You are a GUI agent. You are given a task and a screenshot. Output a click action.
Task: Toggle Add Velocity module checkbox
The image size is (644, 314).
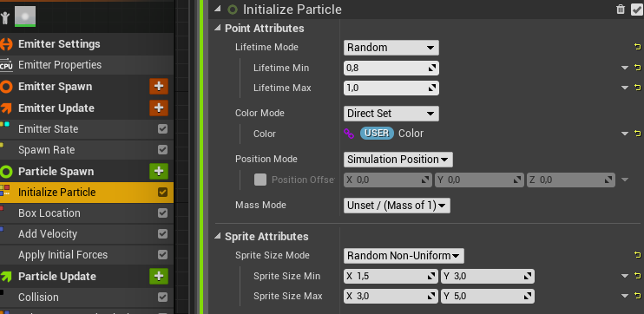point(162,234)
